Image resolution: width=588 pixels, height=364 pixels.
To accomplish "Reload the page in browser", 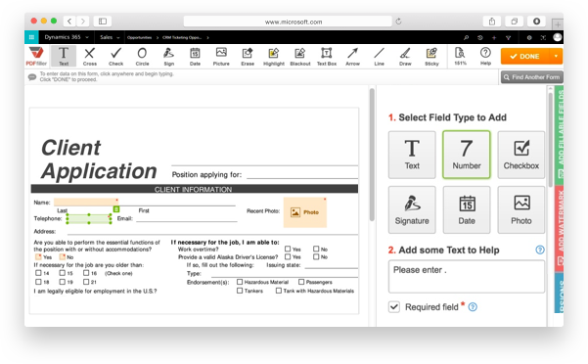I will point(398,22).
